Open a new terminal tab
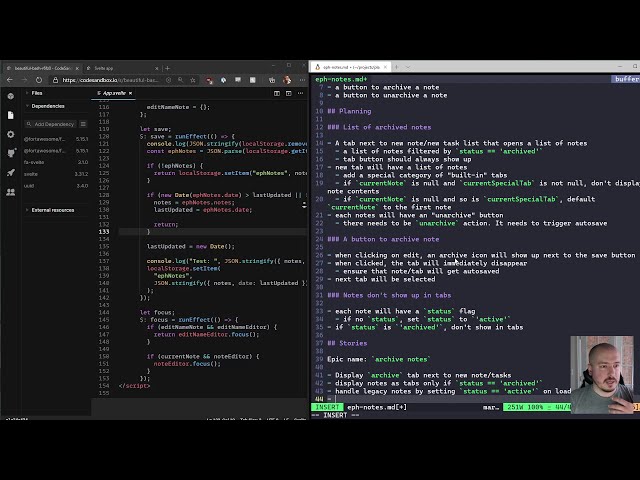640x480 pixels. click(x=396, y=67)
